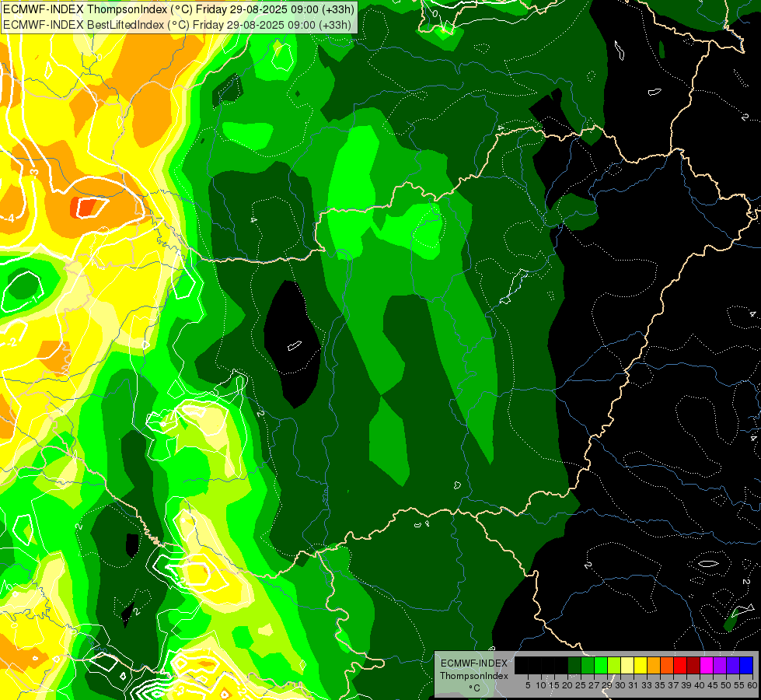Select the dark red legend swatch for 39-40
The height and width of the screenshot is (700, 761).
tap(693, 665)
